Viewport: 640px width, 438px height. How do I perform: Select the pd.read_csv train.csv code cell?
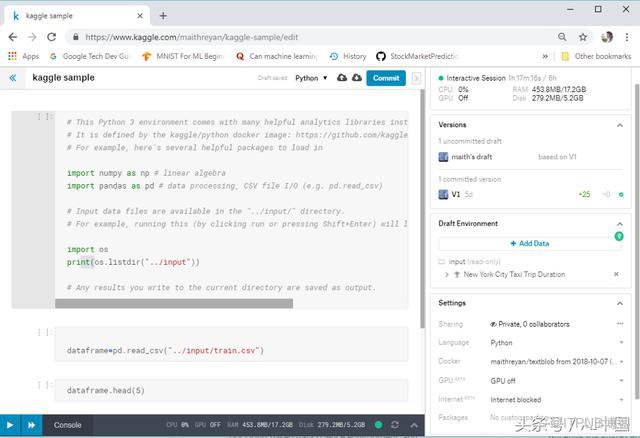231,345
